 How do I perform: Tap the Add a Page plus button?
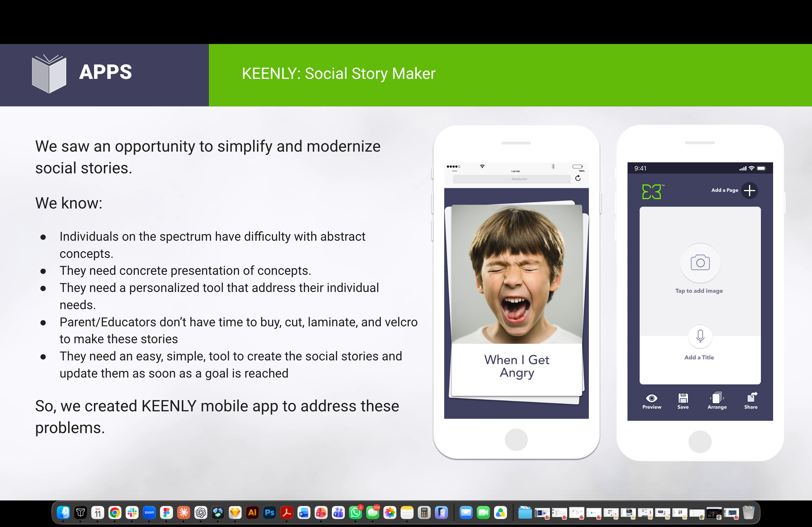749,191
